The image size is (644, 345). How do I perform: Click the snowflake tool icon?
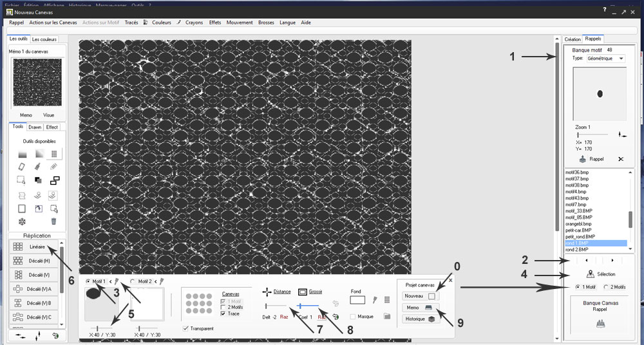tap(22, 221)
